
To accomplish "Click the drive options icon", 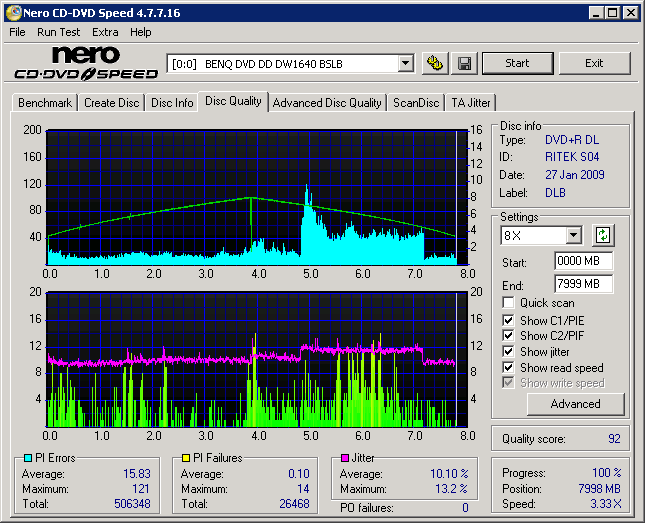I will [x=435, y=63].
